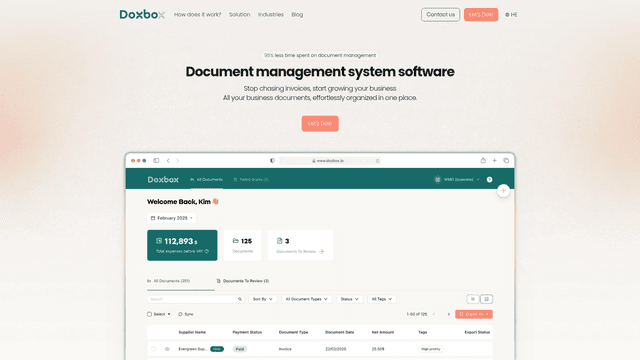This screenshot has height=360, width=640.
Task: Switch language with the HE link
Action: pos(514,15)
